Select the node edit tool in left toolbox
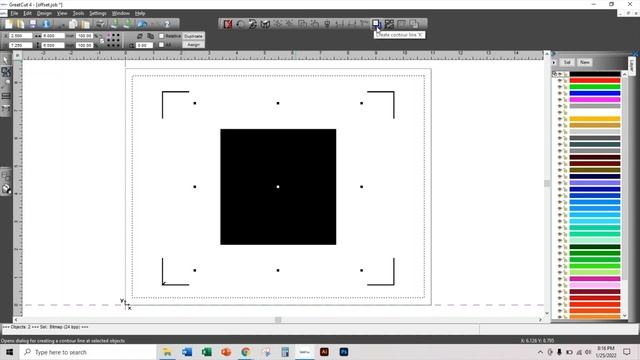This screenshot has height=360, width=640. tap(6, 72)
